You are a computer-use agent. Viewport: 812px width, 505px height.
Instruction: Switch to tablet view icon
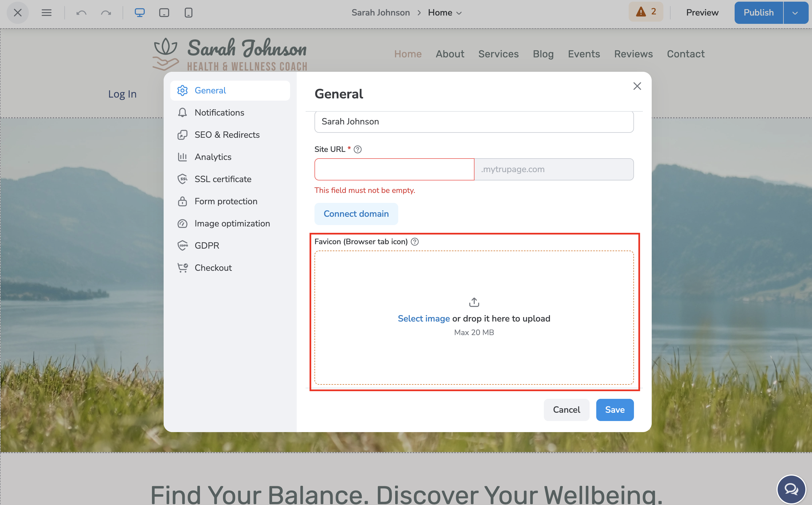point(164,13)
